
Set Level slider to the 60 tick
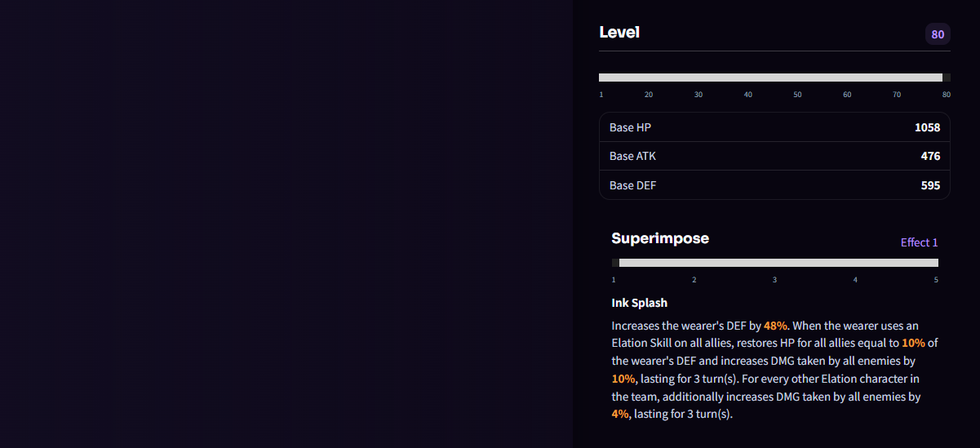tap(847, 78)
